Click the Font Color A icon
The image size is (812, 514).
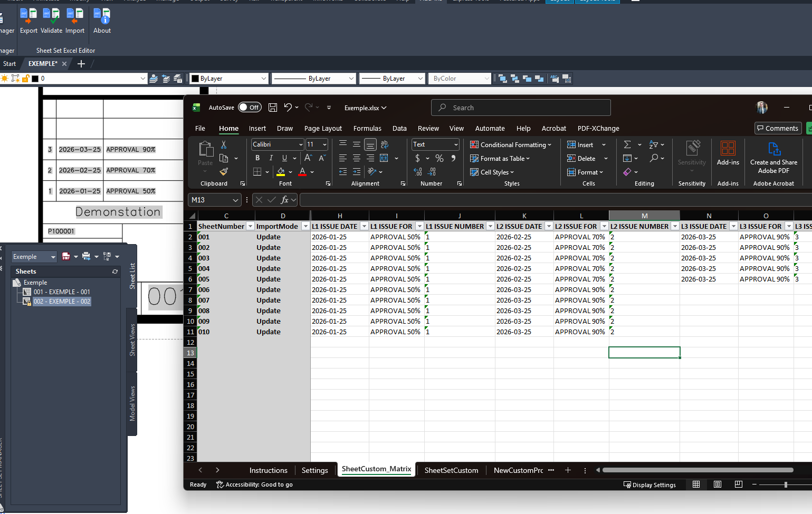pyautogui.click(x=302, y=172)
